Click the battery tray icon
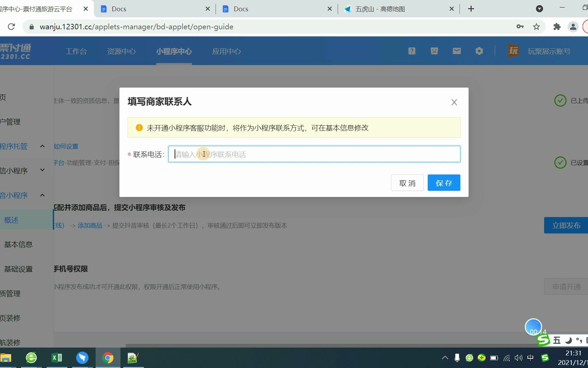588x368 pixels. (494, 358)
